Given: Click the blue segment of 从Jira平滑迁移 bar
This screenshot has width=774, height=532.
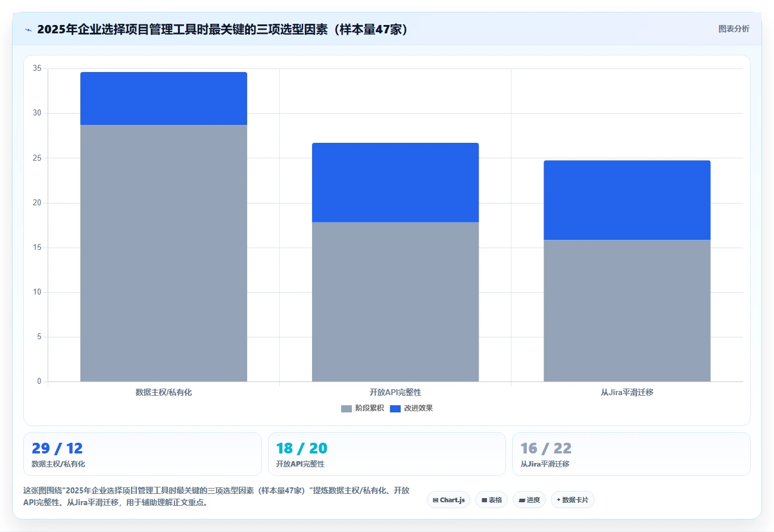Looking at the screenshot, I should click(x=627, y=201).
